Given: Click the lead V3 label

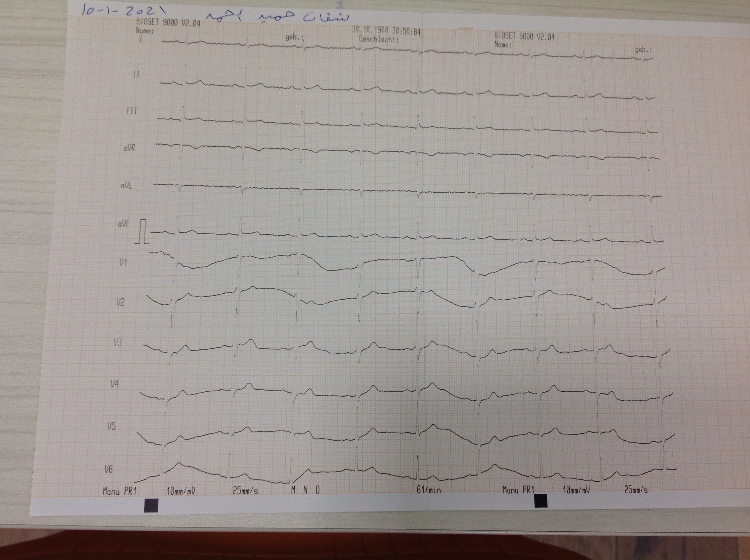Looking at the screenshot, I should click(x=117, y=343).
